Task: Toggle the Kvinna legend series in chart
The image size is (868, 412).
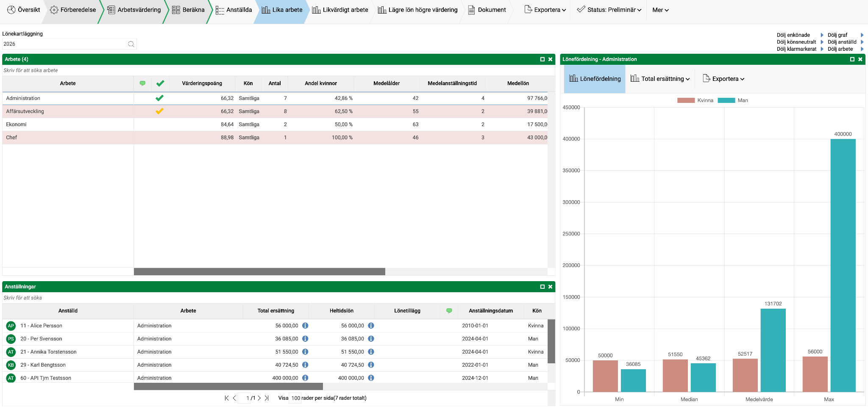Action: pos(696,100)
